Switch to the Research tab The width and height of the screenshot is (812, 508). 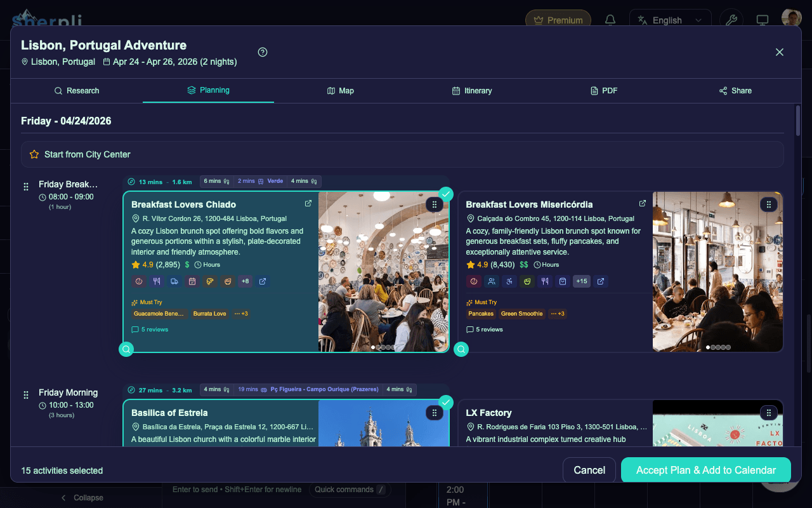click(x=77, y=91)
